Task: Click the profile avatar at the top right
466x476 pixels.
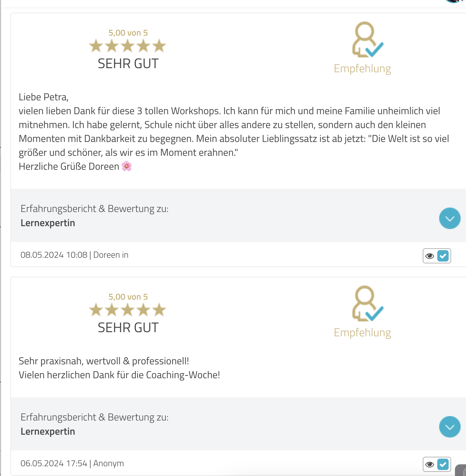Action: pyautogui.click(x=454, y=1)
